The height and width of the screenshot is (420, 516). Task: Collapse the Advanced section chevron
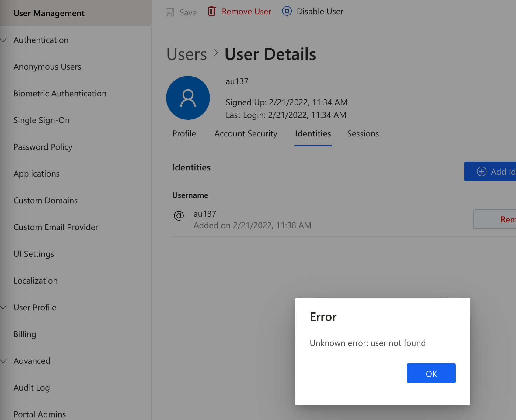click(4, 361)
